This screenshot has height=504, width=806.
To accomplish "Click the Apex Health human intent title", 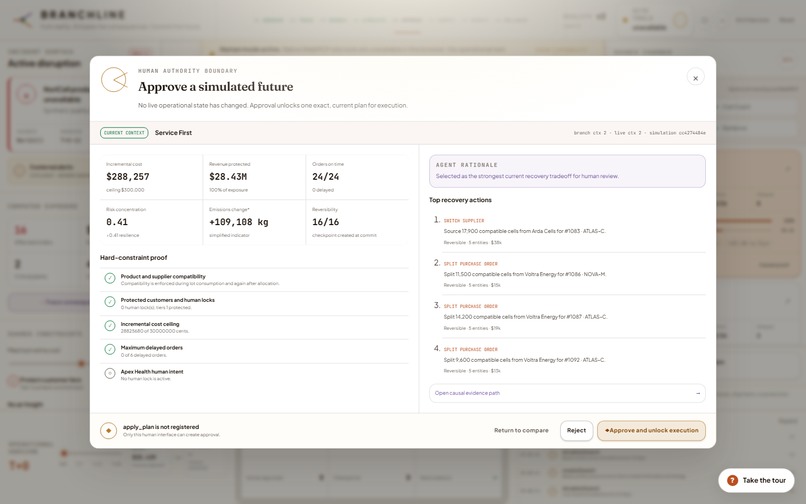I will pos(152,371).
